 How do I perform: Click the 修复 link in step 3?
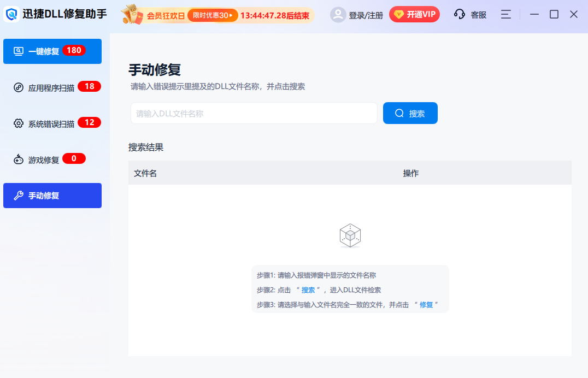[427, 305]
